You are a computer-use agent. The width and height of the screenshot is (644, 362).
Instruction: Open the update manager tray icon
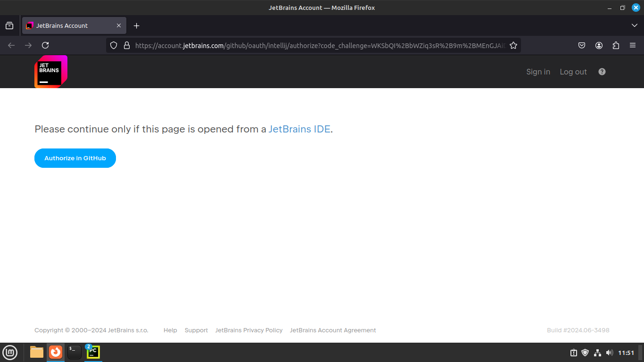pos(574,353)
